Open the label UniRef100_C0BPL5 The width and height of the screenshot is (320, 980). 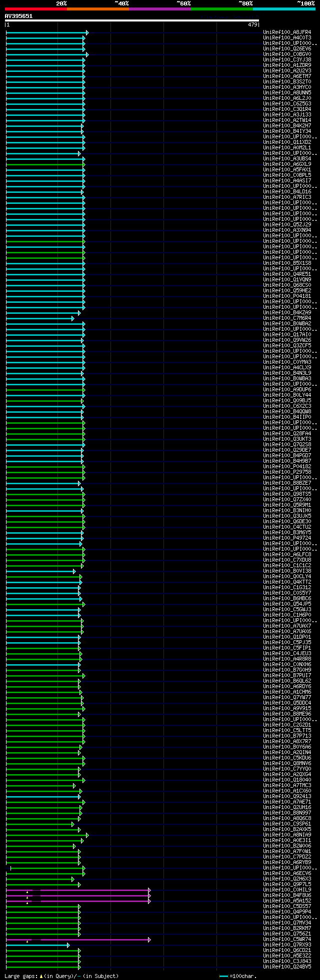click(x=287, y=175)
